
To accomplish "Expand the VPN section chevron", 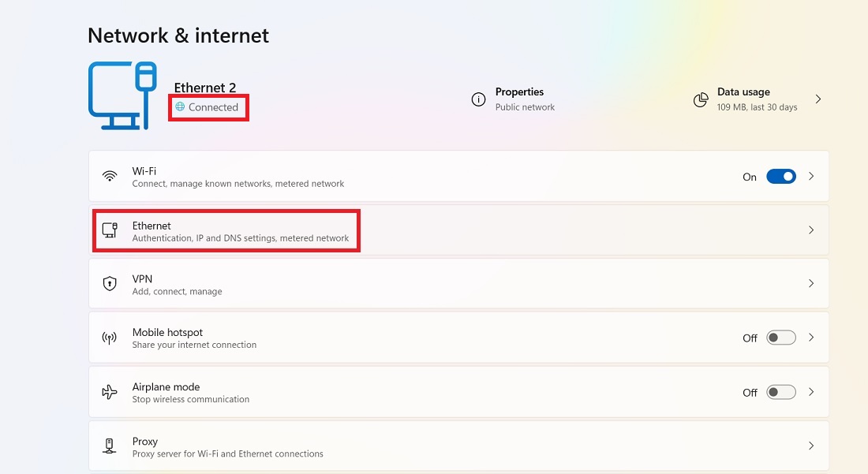I will click(811, 283).
